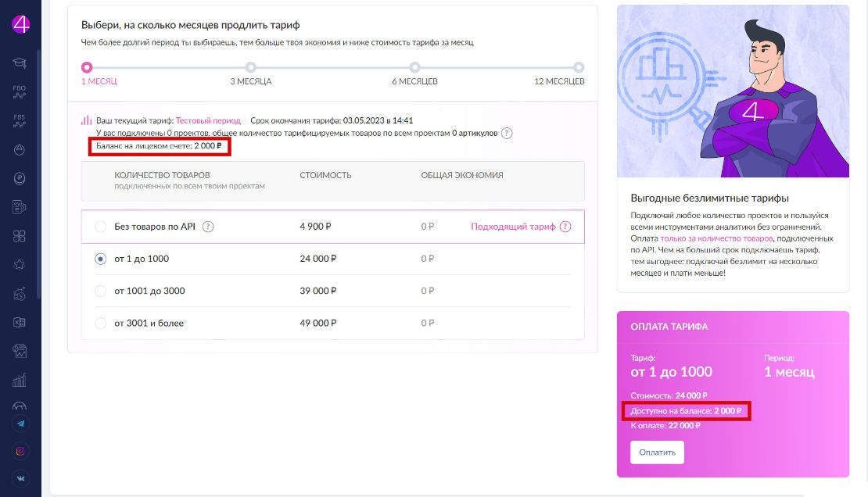This screenshot has height=497, width=868.
Task: Click the bar chart analytics icon
Action: point(21,379)
